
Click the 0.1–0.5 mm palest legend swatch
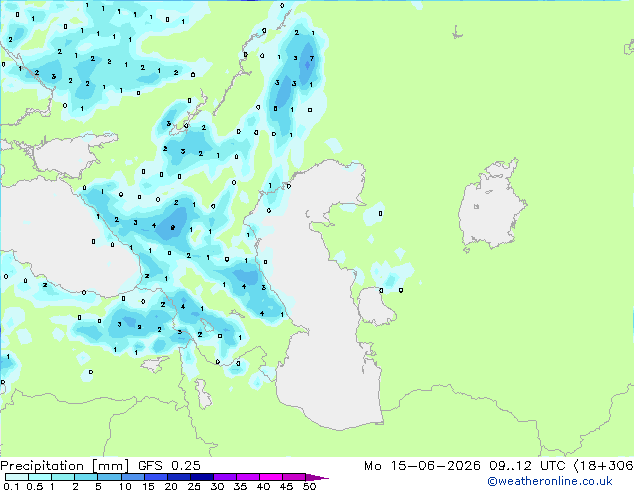click(17, 477)
